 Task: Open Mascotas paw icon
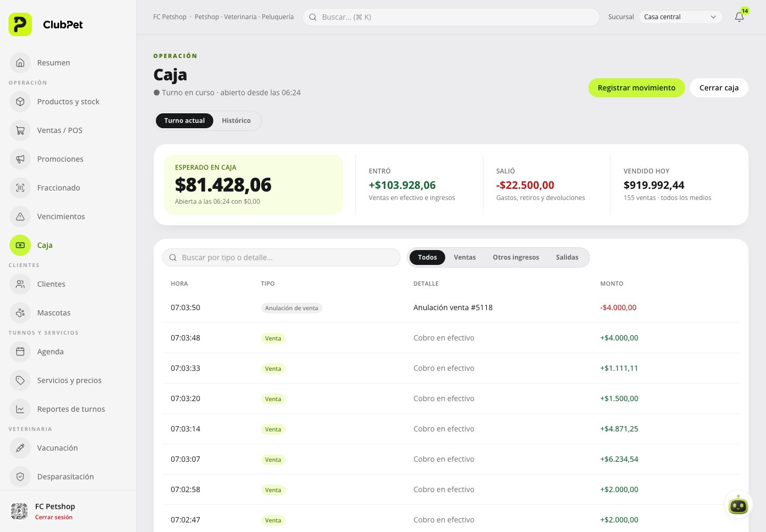point(20,313)
